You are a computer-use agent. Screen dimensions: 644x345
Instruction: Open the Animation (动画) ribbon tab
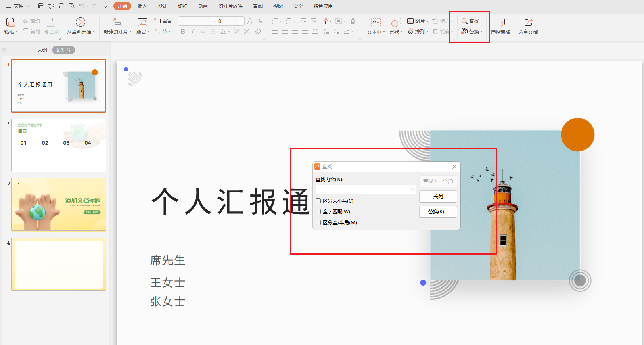[203, 6]
